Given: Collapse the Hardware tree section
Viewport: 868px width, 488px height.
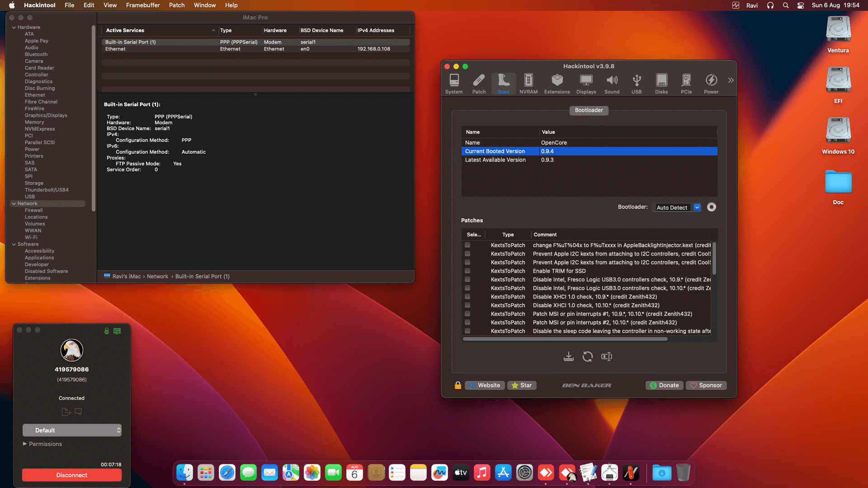Looking at the screenshot, I should 14,28.
